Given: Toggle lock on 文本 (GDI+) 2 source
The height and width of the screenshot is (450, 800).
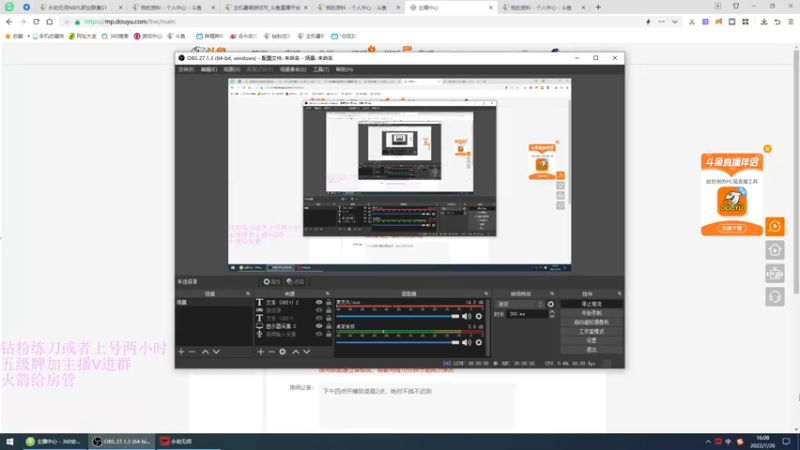Looking at the screenshot, I should 329,303.
